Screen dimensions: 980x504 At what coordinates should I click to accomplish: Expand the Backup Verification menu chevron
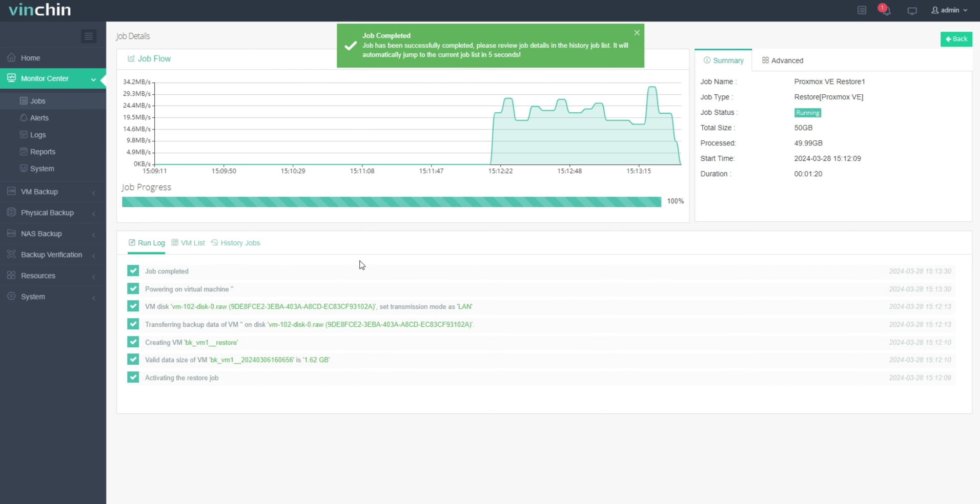(94, 256)
